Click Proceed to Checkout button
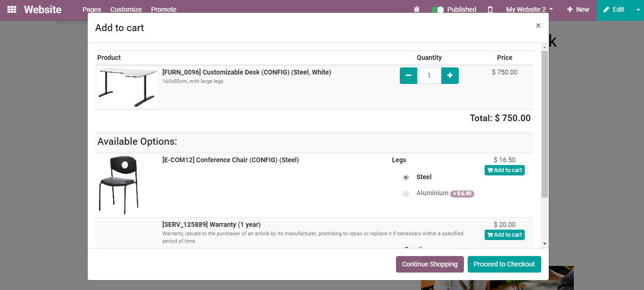 [504, 264]
